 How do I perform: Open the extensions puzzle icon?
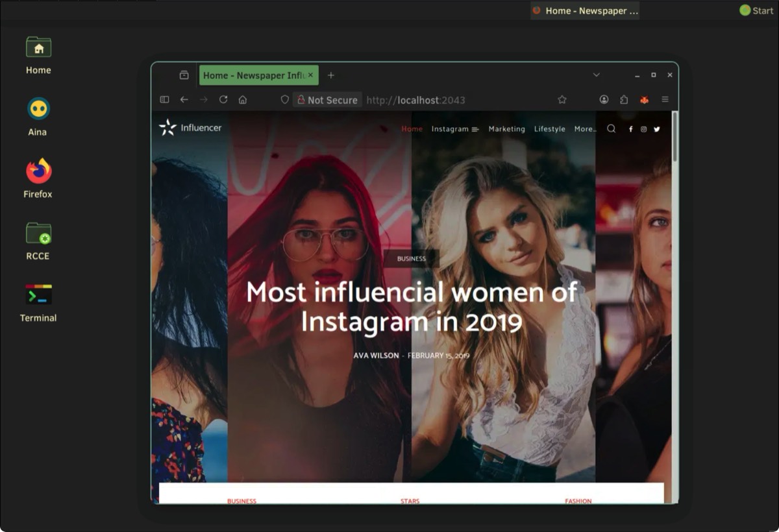(624, 99)
